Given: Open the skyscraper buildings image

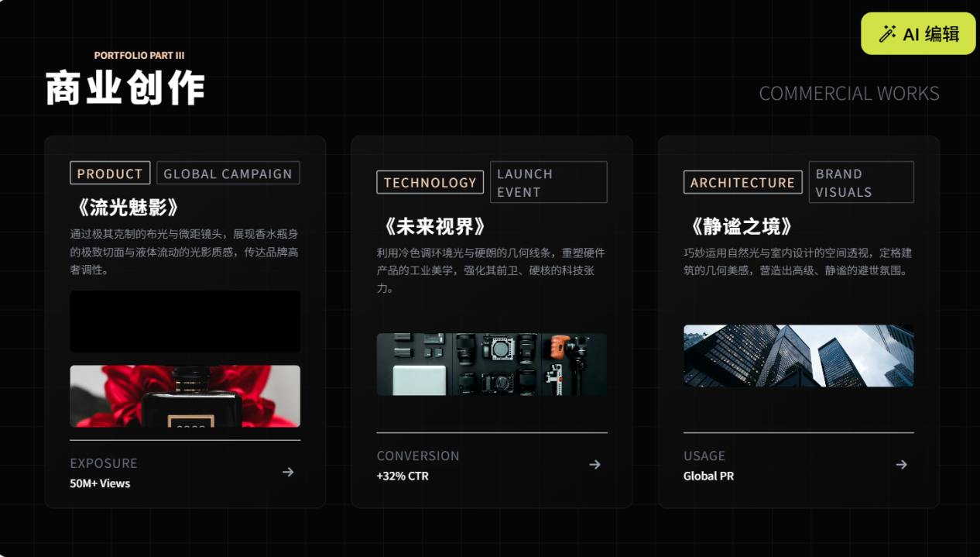Looking at the screenshot, I should click(798, 356).
